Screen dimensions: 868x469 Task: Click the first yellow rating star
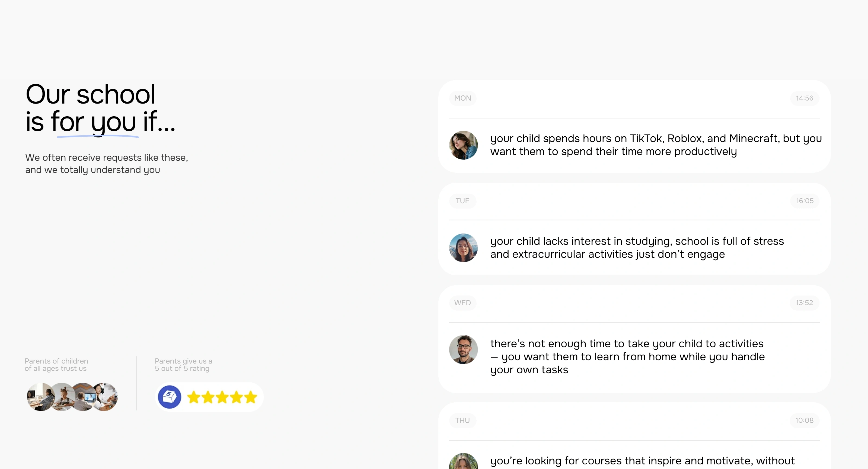(x=194, y=397)
